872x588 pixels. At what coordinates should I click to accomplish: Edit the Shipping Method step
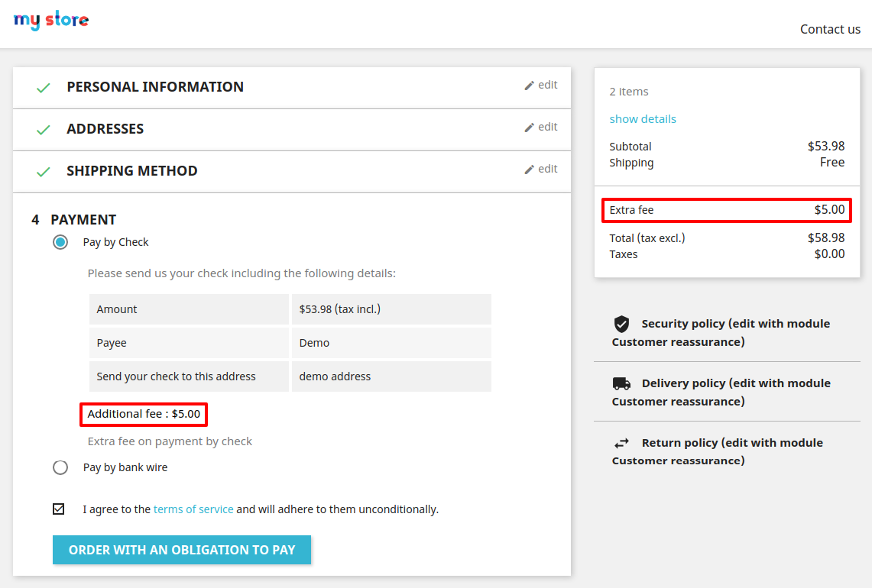point(541,169)
